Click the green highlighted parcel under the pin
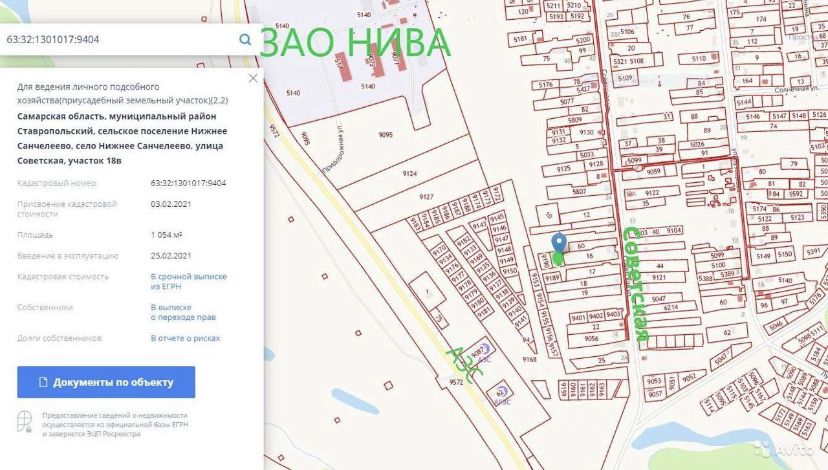828x470 pixels. 558,259
